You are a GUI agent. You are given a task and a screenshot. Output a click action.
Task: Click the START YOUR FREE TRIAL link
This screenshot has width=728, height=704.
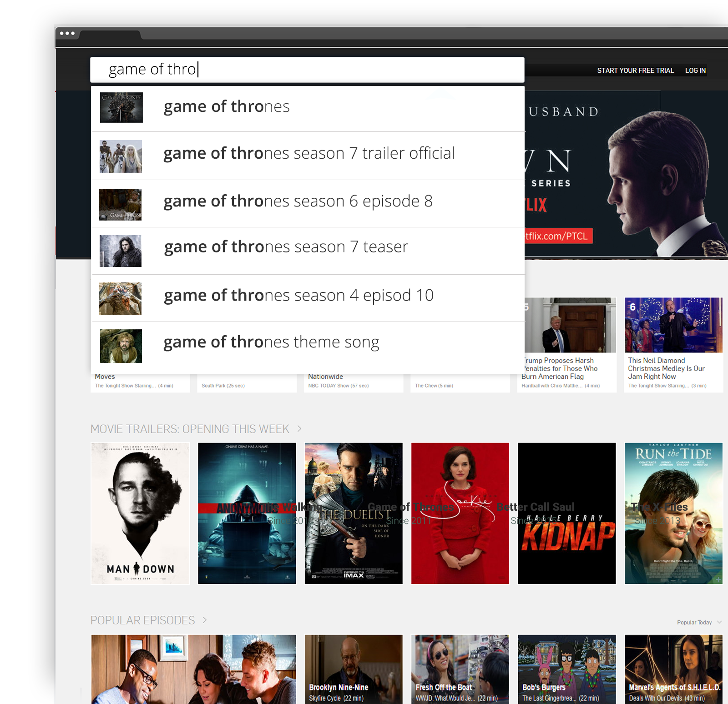click(x=635, y=70)
